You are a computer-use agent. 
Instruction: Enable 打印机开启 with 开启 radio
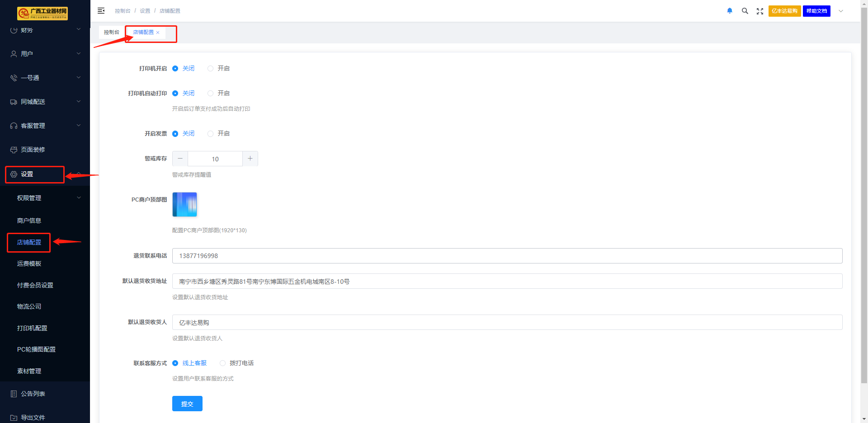(x=211, y=69)
